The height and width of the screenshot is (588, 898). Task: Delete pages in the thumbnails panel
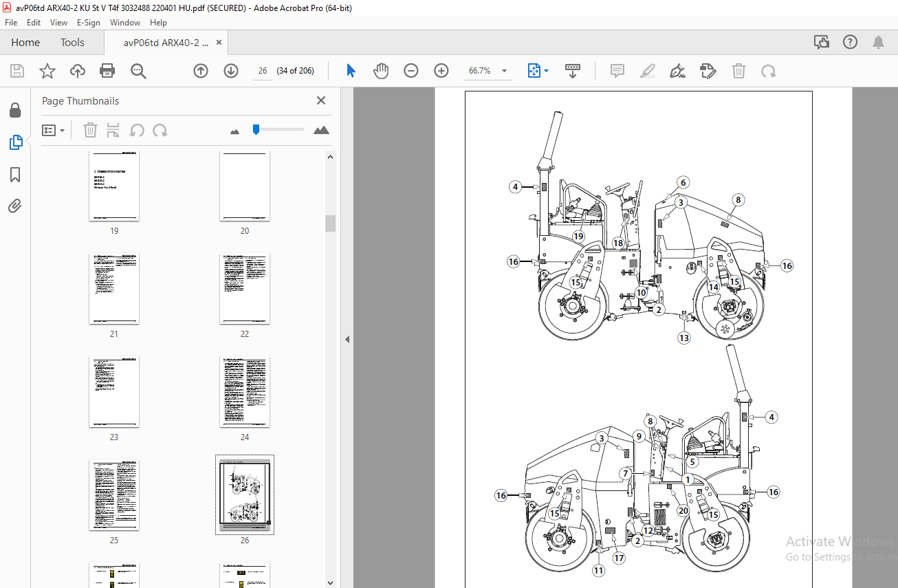[90, 130]
